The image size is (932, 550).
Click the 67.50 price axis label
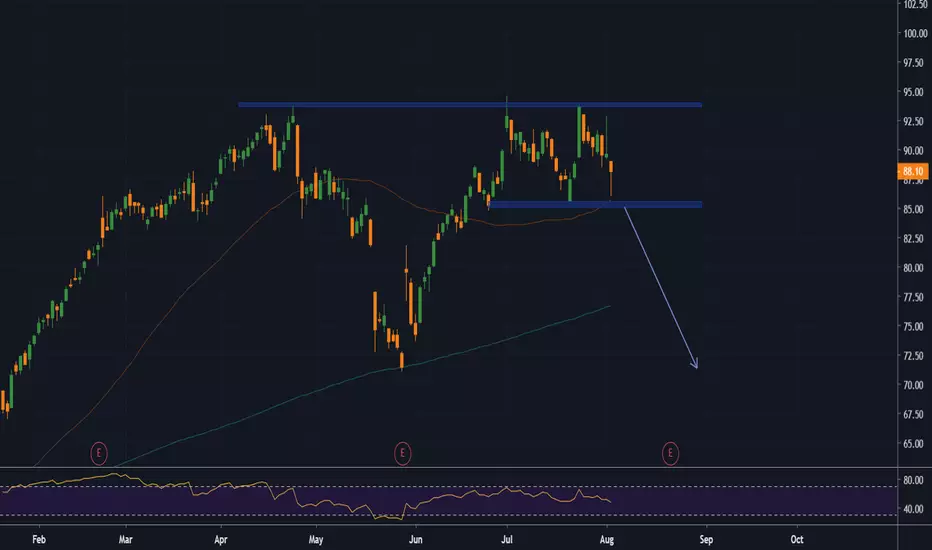tap(913, 414)
